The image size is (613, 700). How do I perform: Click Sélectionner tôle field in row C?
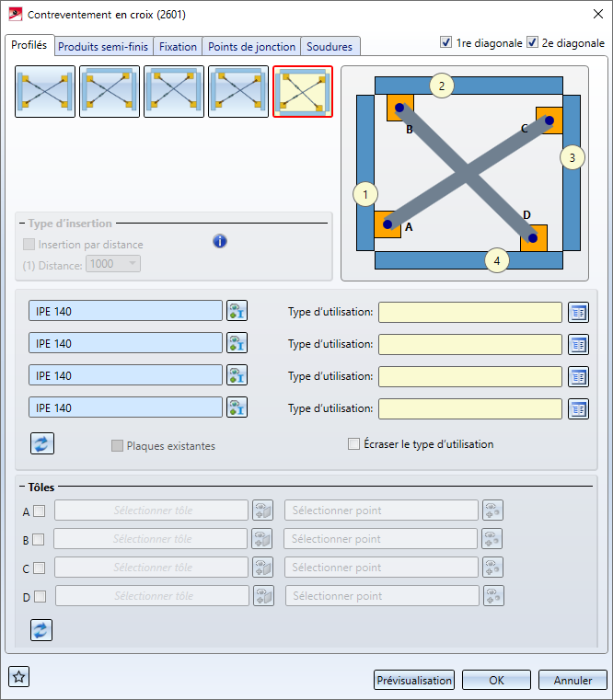click(152, 568)
